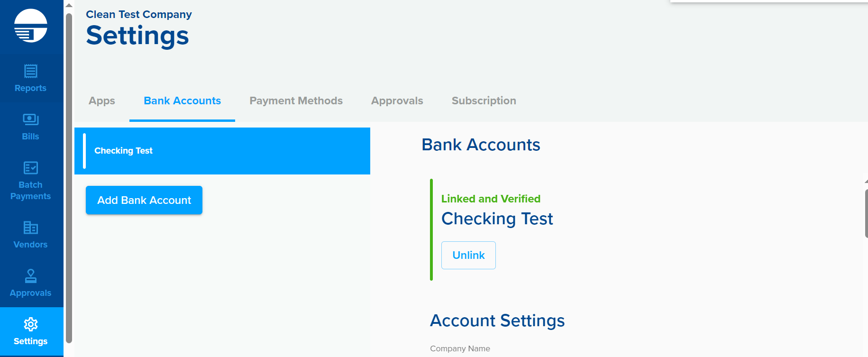Unlink the Checking Test account
This screenshot has height=357, width=868.
[468, 255]
